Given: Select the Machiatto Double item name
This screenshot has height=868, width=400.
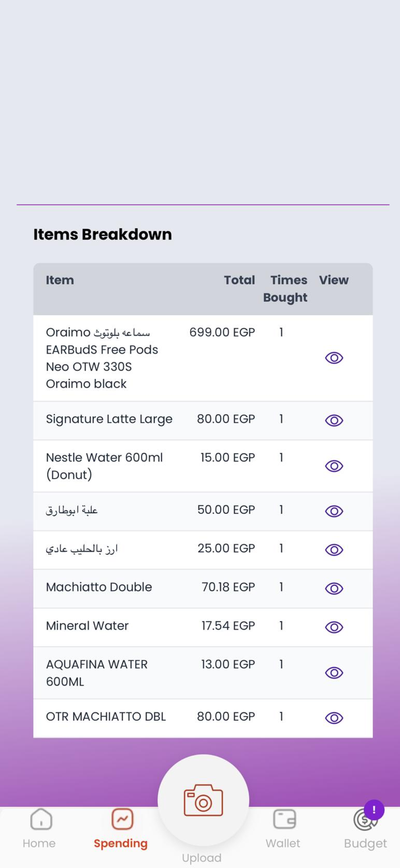Looking at the screenshot, I should tap(99, 587).
